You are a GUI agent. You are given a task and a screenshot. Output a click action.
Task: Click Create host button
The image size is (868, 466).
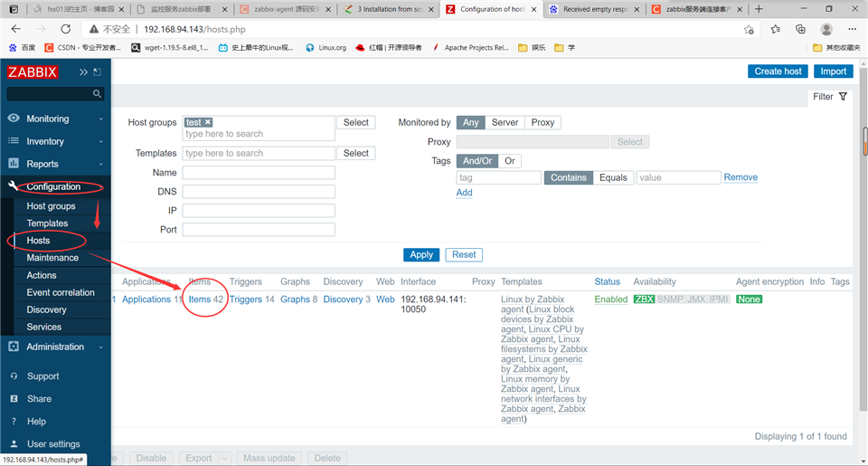[778, 71]
